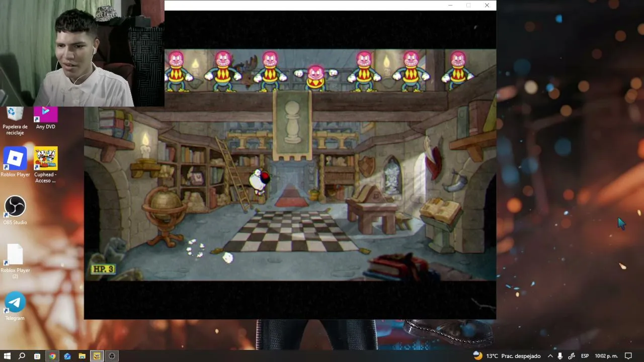Show hidden system tray icons
Screen dimensions: 644x362
point(550,356)
